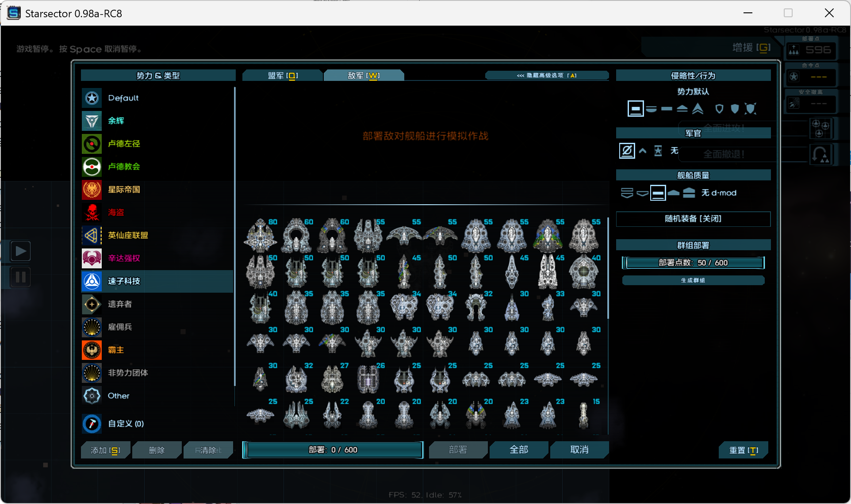Select the highest ship quality icon

tap(689, 193)
